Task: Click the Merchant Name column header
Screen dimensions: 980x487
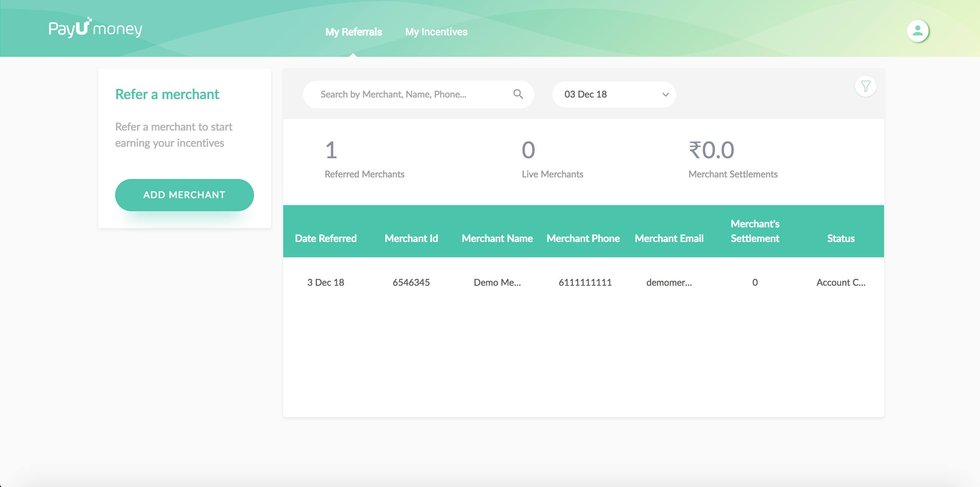Action: click(497, 239)
